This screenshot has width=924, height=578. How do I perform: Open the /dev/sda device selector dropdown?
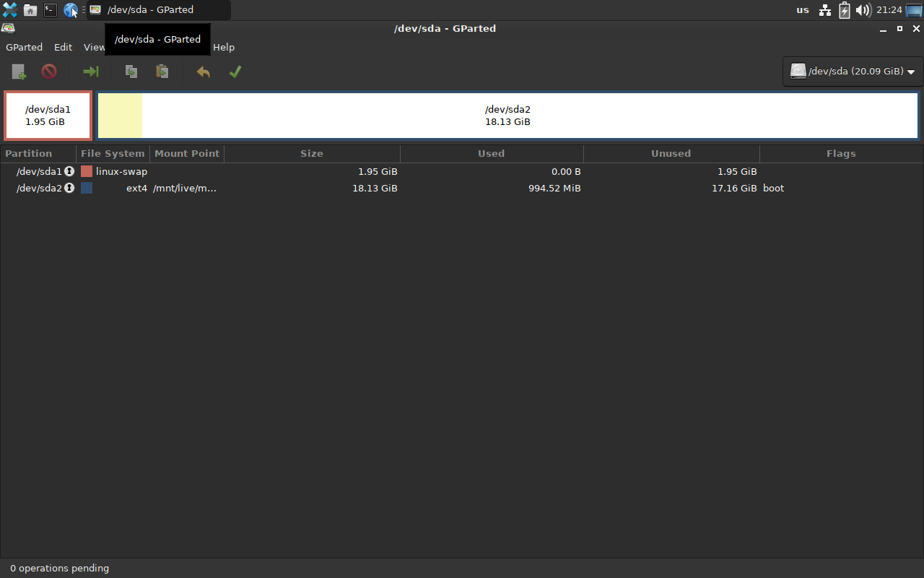click(x=853, y=72)
